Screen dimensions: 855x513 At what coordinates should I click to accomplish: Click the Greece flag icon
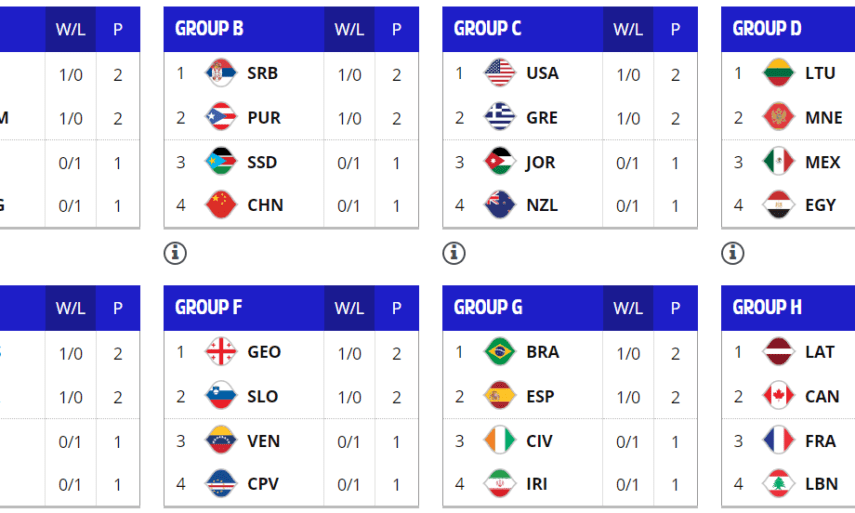(x=499, y=117)
